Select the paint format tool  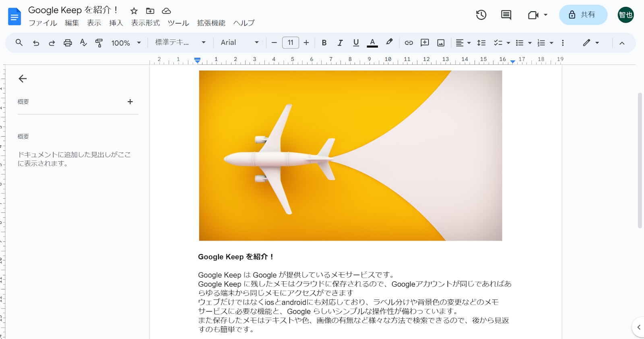[99, 43]
